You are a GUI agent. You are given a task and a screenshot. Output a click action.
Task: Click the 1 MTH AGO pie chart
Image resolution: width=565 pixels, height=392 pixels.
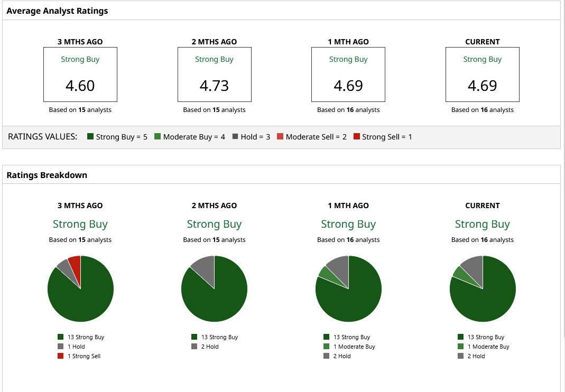click(348, 288)
